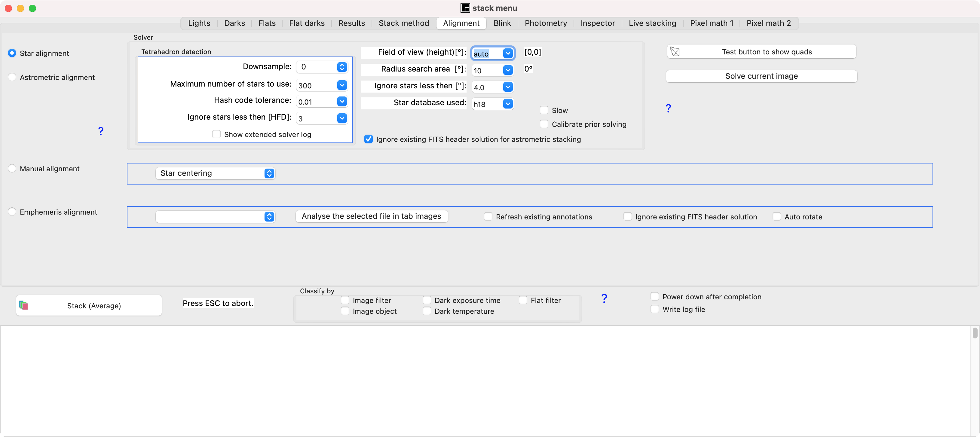980x437 pixels.
Task: Click Solve current image button
Action: click(x=761, y=76)
